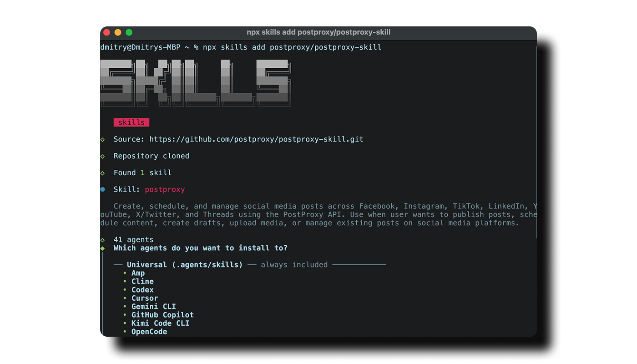
Task: Click the yellow minimize traffic light
Action: point(117,32)
